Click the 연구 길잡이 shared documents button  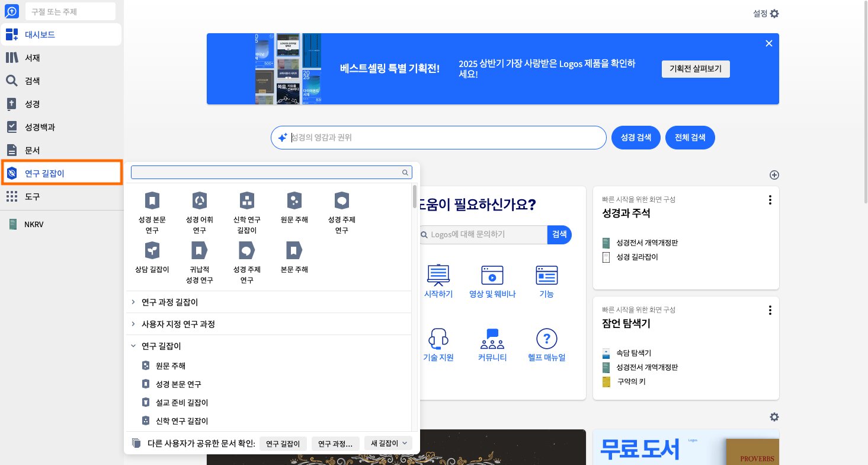(283, 443)
